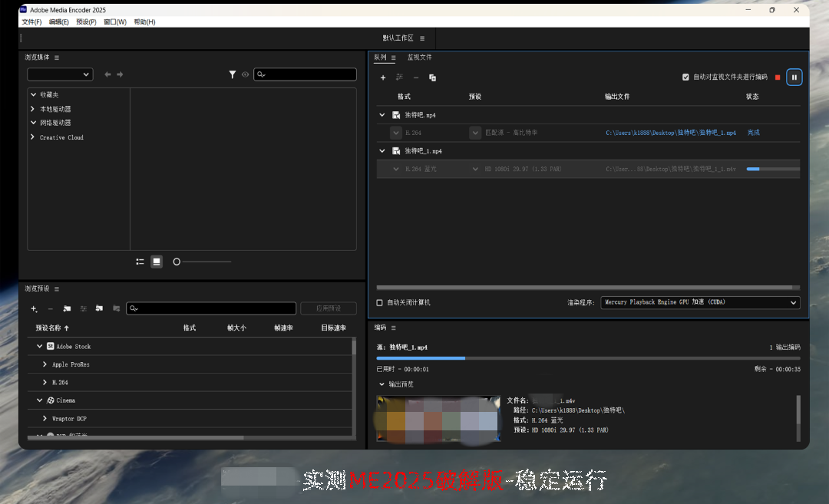Image resolution: width=829 pixels, height=504 pixels.
Task: Open the 预设(P) menu
Action: coord(86,21)
